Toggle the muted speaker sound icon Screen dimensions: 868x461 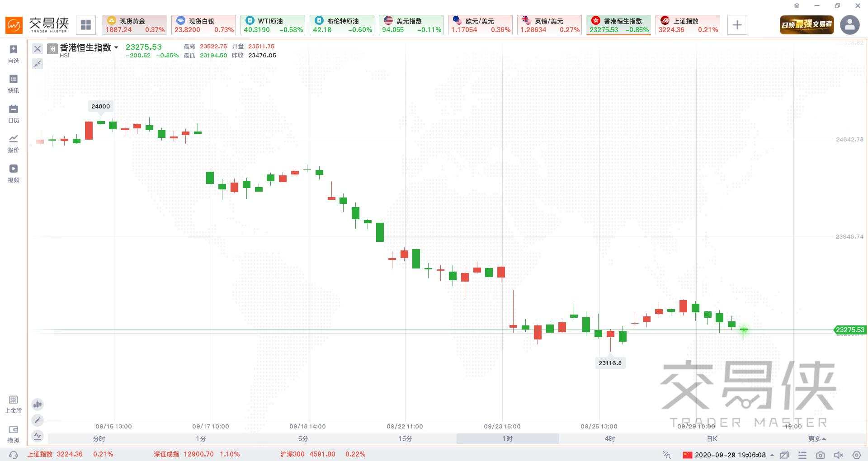tap(839, 455)
